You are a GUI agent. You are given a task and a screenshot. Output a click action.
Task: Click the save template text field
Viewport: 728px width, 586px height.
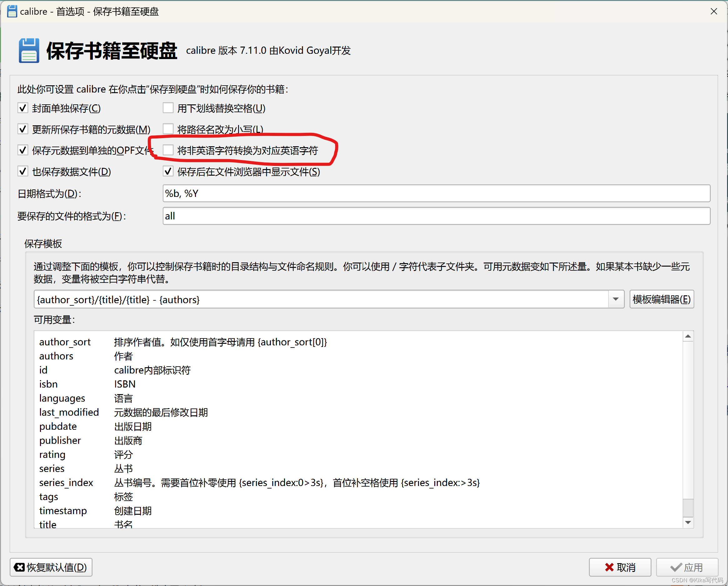[321, 299]
